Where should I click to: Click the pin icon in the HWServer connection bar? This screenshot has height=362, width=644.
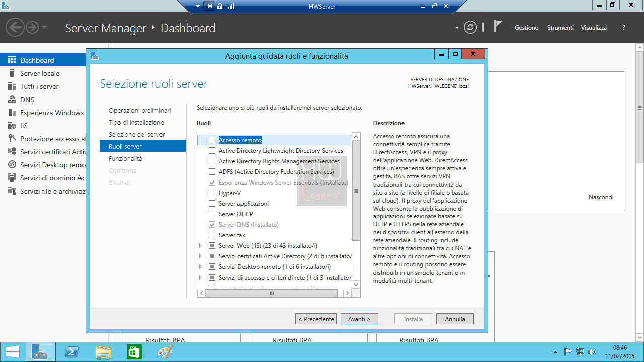tap(210, 6)
